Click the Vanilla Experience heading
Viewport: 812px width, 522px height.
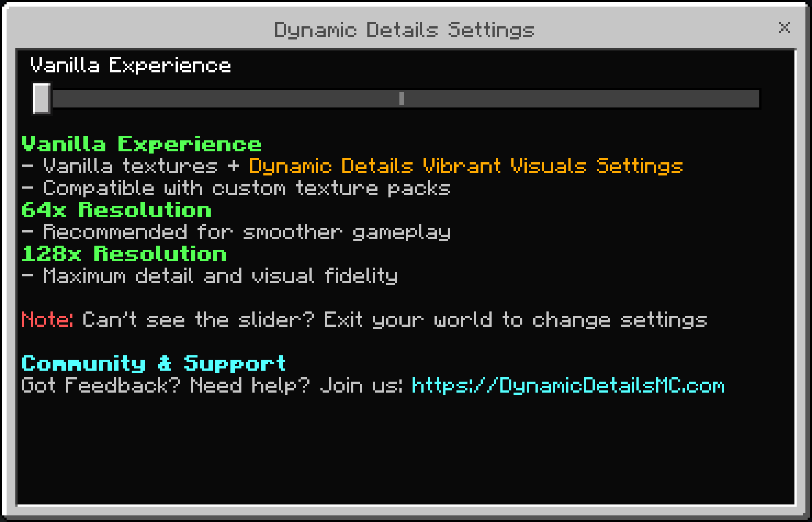tap(141, 144)
